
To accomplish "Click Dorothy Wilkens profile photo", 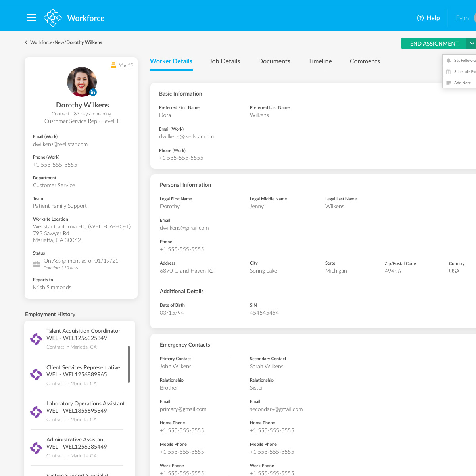I will click(82, 82).
